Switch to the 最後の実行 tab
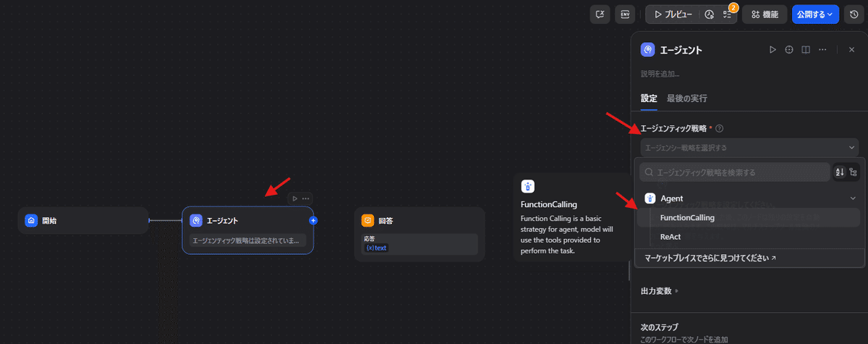Viewport: 868px width, 344px height. (x=686, y=98)
